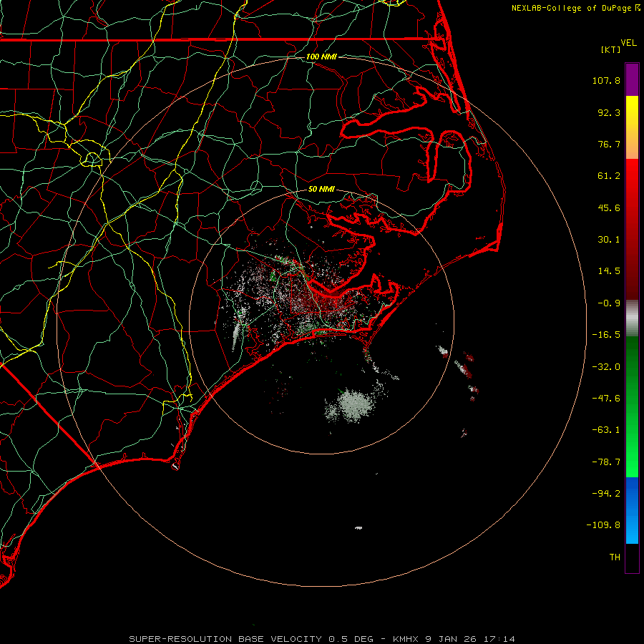Click the -32.0 velocity scale value
Viewport: 644px width, 644px height.
coord(606,367)
